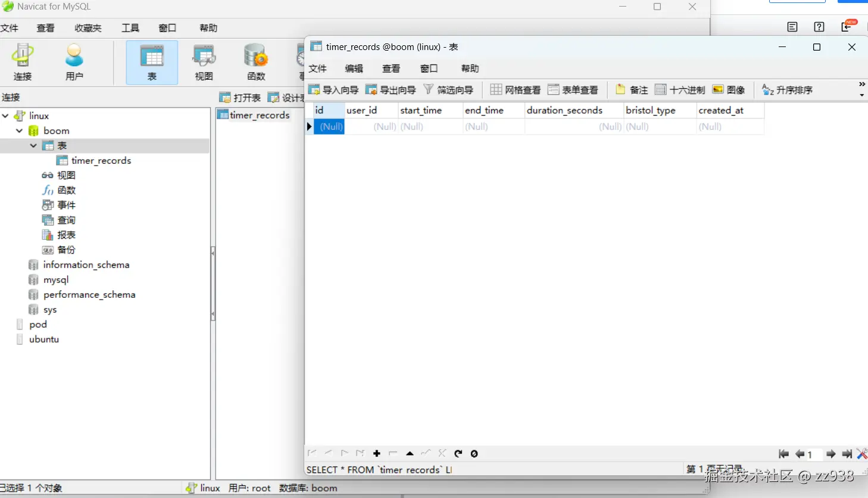Screen dimensions: 868x498
Task: Expand the table toolbar overflow chevron
Action: 861,85
